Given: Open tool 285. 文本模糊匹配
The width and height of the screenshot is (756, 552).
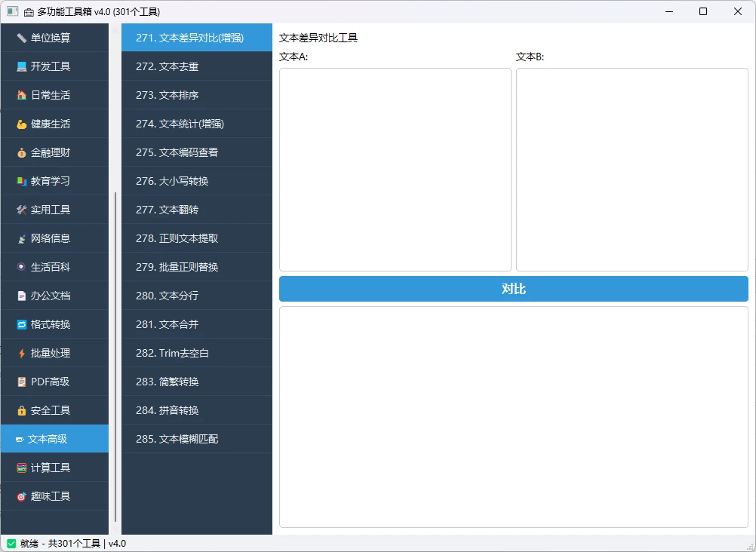Looking at the screenshot, I should 197,439.
